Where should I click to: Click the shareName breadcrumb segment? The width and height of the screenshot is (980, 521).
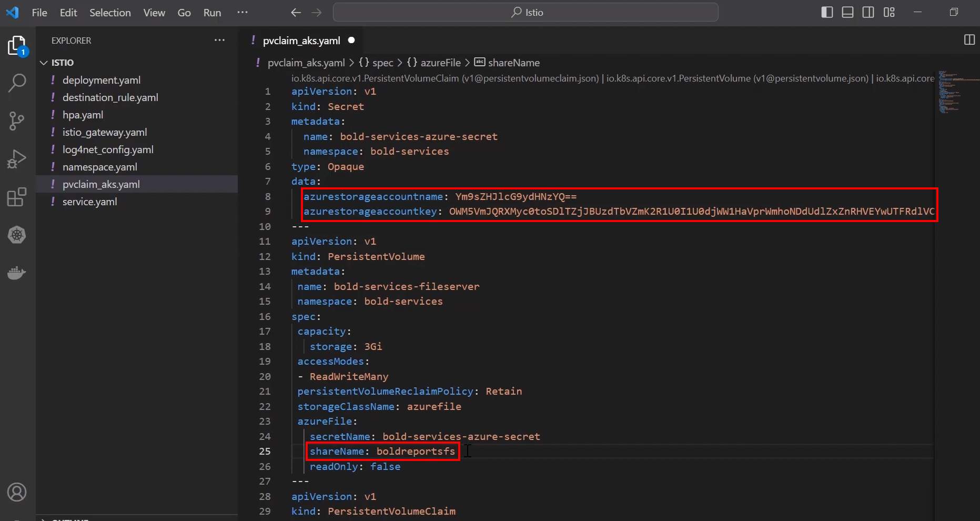507,63
